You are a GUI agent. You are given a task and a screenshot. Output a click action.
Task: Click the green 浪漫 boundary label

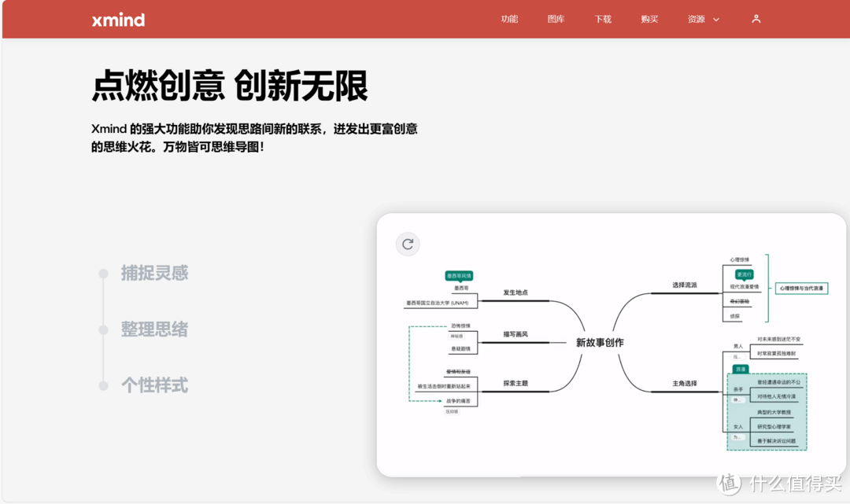pos(741,370)
